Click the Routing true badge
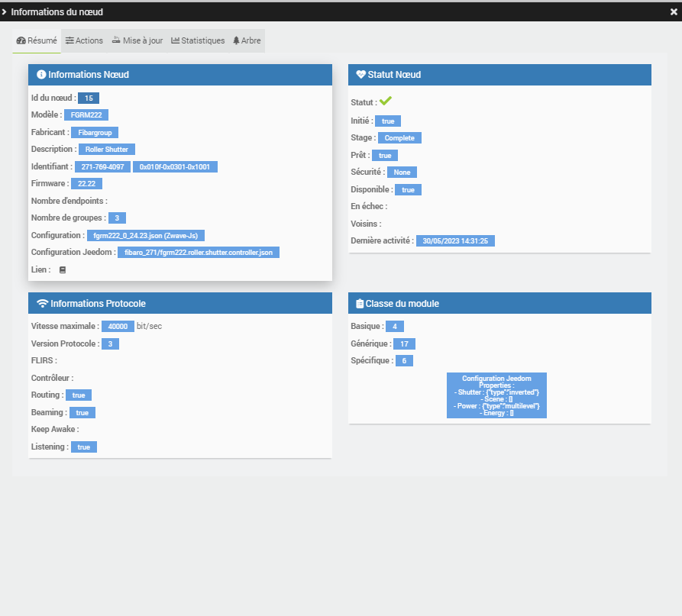Screen dimensions: 682x616 (x=79, y=395)
